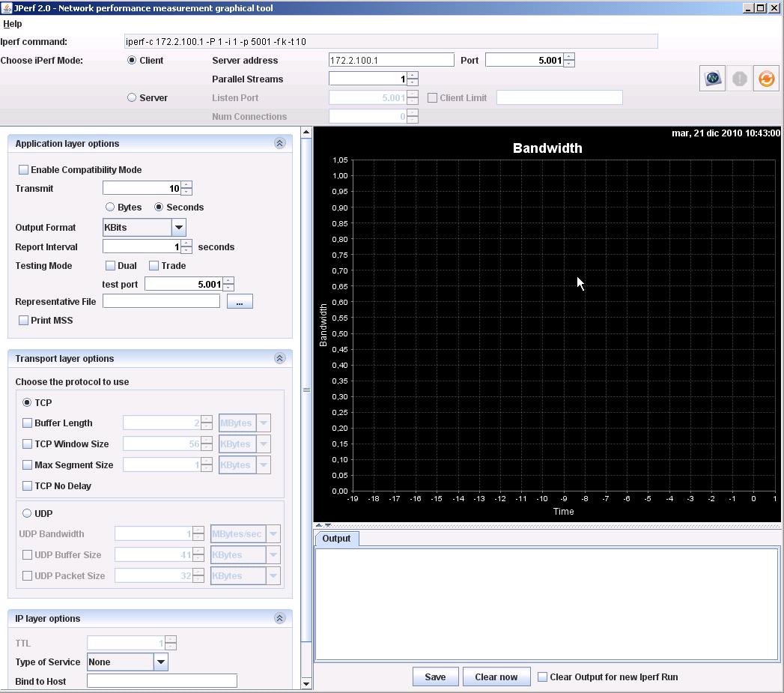Click the Report Interval stepper arrows
This screenshot has width=784, height=693.
(186, 246)
